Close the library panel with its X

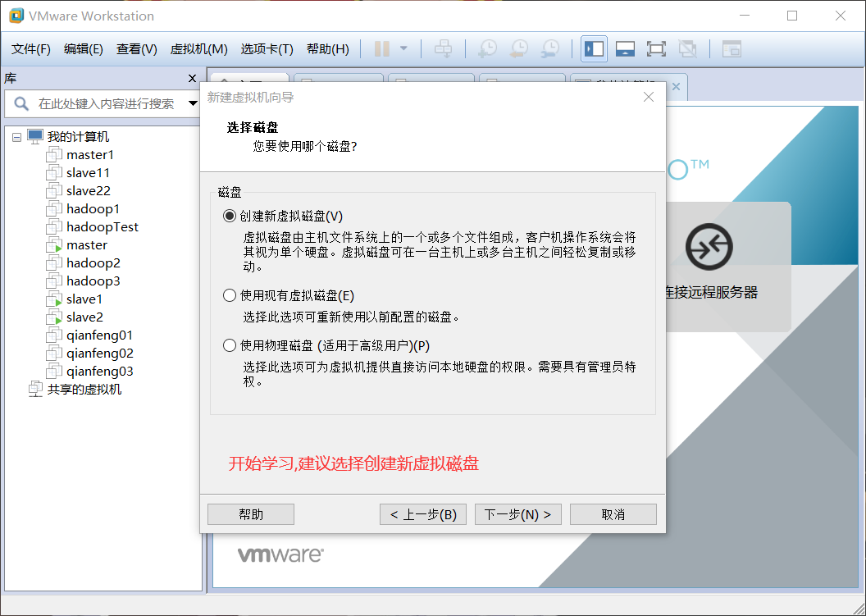pos(192,79)
